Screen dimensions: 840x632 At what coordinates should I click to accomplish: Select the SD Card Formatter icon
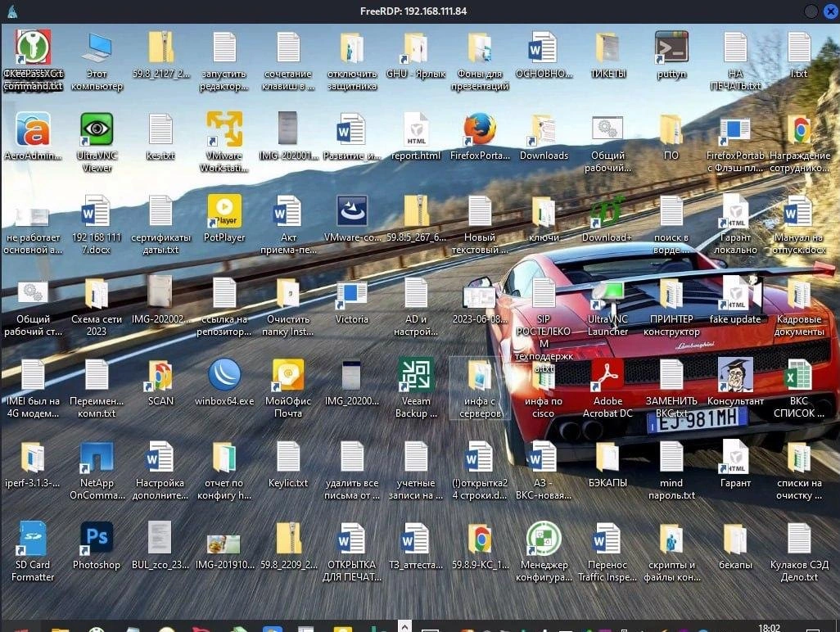pyautogui.click(x=33, y=539)
